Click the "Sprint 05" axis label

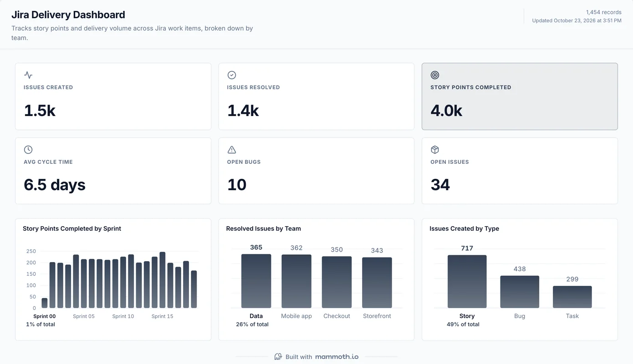coord(84,316)
